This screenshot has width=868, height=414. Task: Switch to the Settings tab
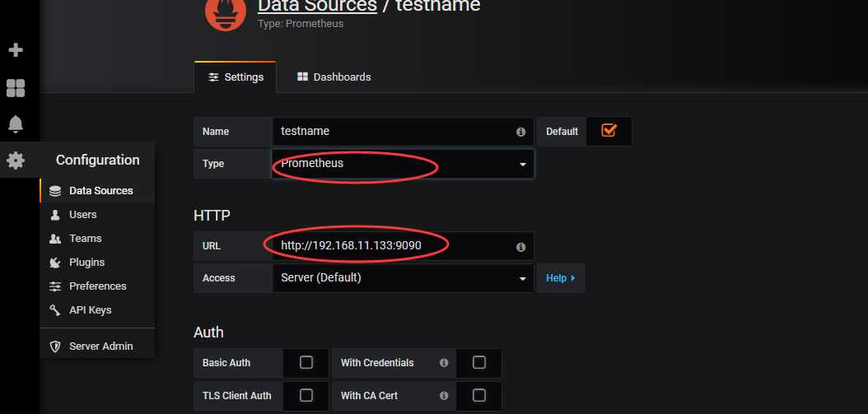[x=236, y=77]
